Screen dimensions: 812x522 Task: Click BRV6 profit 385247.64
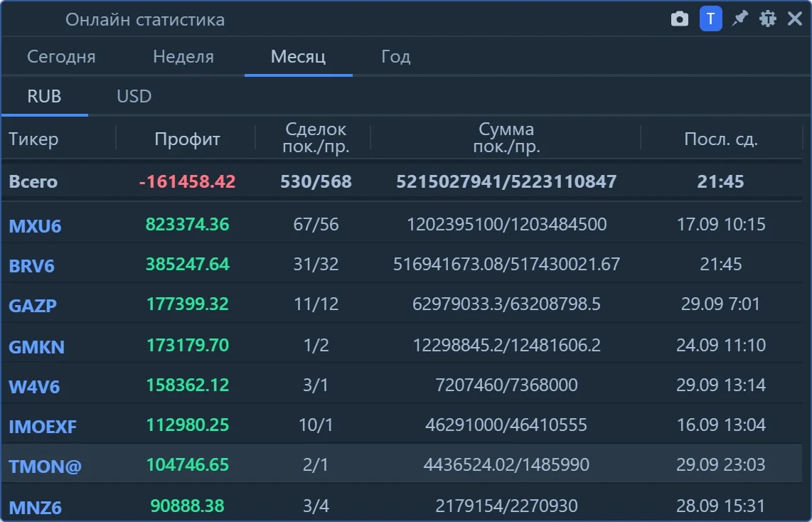188,265
